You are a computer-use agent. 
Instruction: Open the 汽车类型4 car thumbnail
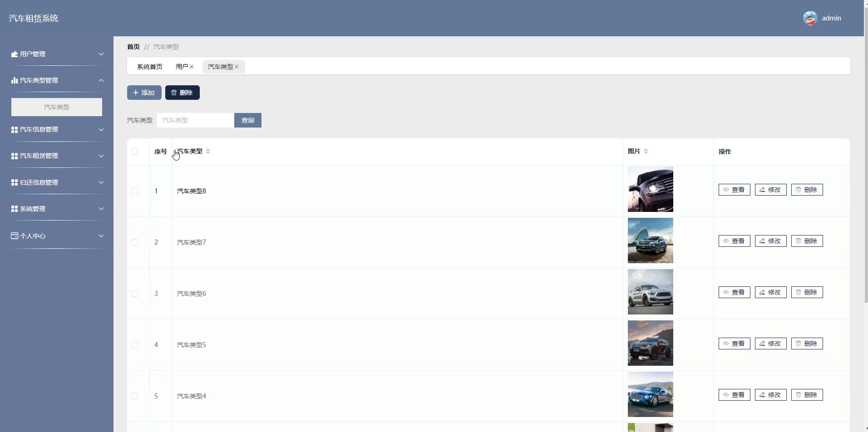[x=651, y=394]
